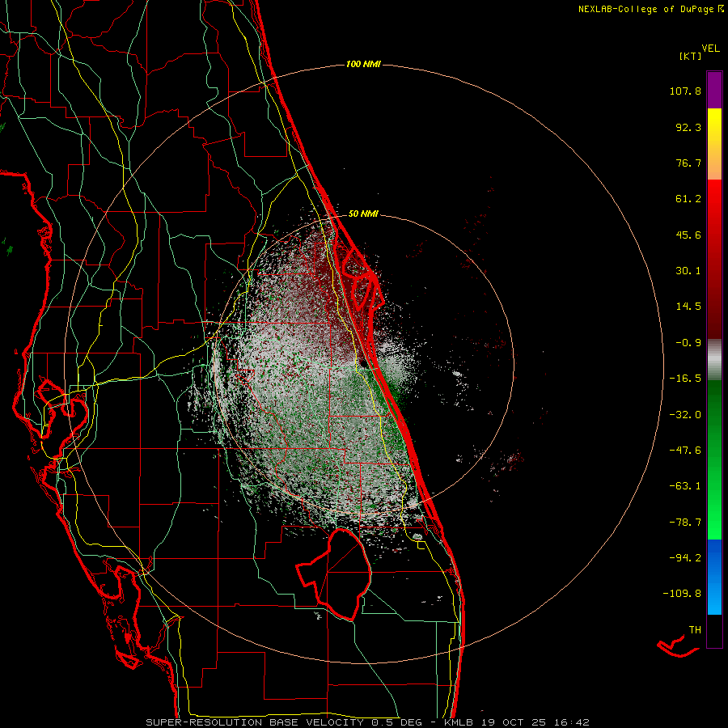
Task: Select the -0.9 value on the velocity scale
Action: (688, 343)
